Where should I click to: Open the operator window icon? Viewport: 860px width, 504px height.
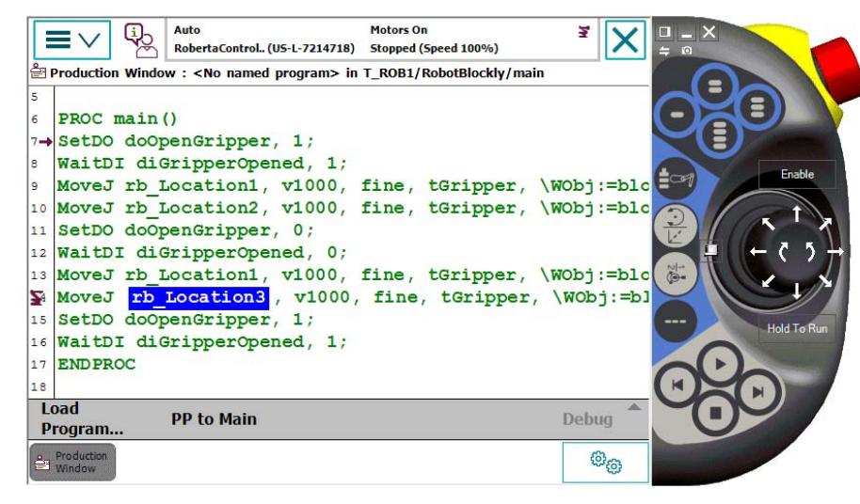(140, 40)
